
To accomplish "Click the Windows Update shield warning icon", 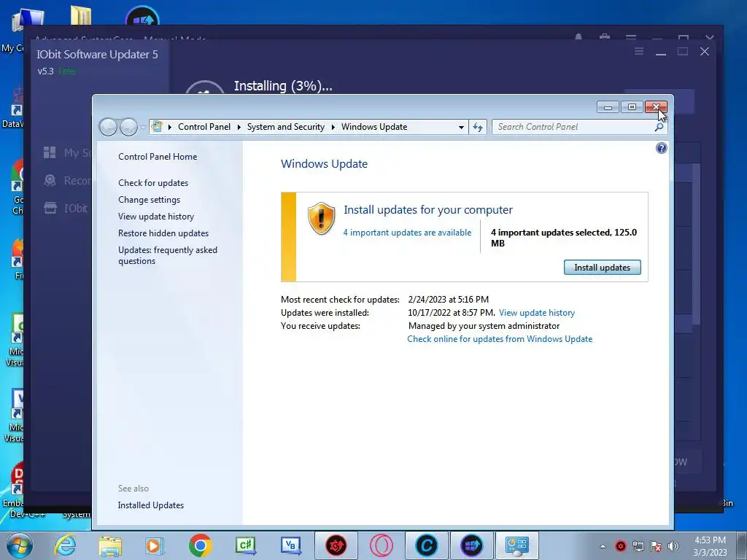I will (x=321, y=219).
